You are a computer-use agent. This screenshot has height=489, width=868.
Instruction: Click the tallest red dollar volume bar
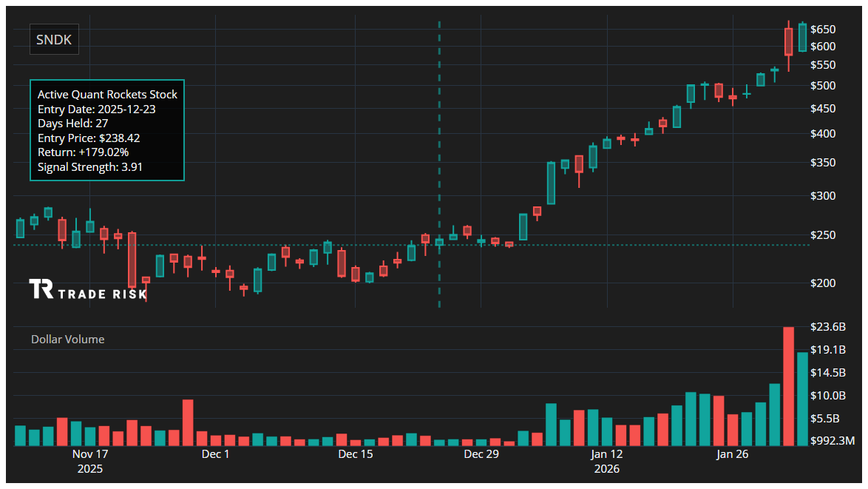point(788,386)
